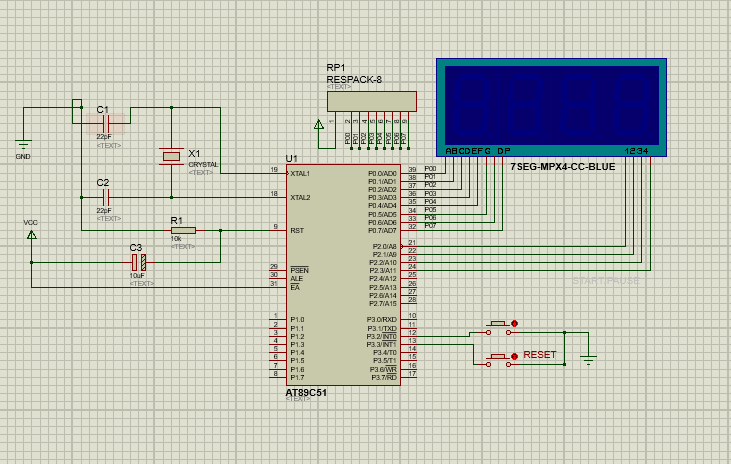
Task: Click the P2.7/A15 pin label
Action: (x=383, y=304)
